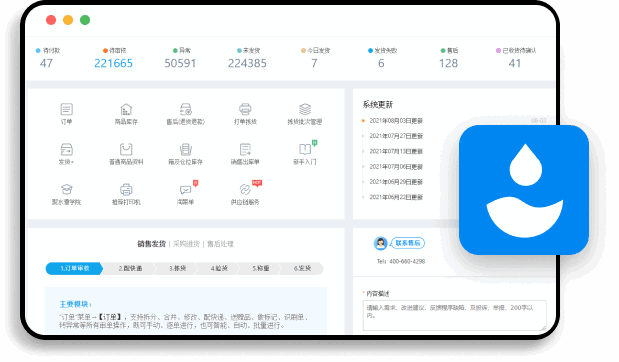
Task: Open 商品库存 house-shaped inventory icon
Action: coord(126,109)
